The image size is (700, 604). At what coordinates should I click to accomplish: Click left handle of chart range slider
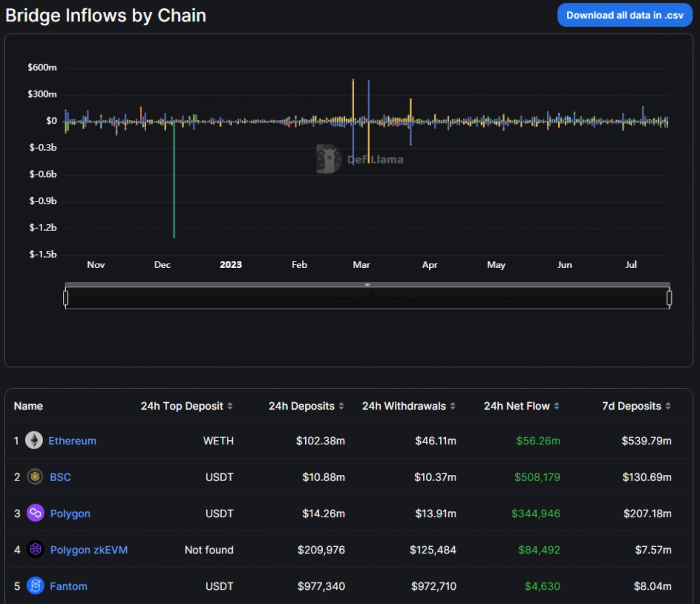click(x=66, y=297)
